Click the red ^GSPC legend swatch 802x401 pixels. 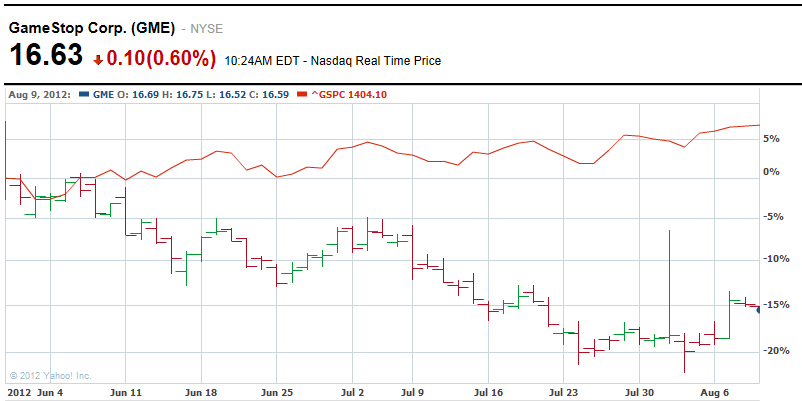click(302, 95)
